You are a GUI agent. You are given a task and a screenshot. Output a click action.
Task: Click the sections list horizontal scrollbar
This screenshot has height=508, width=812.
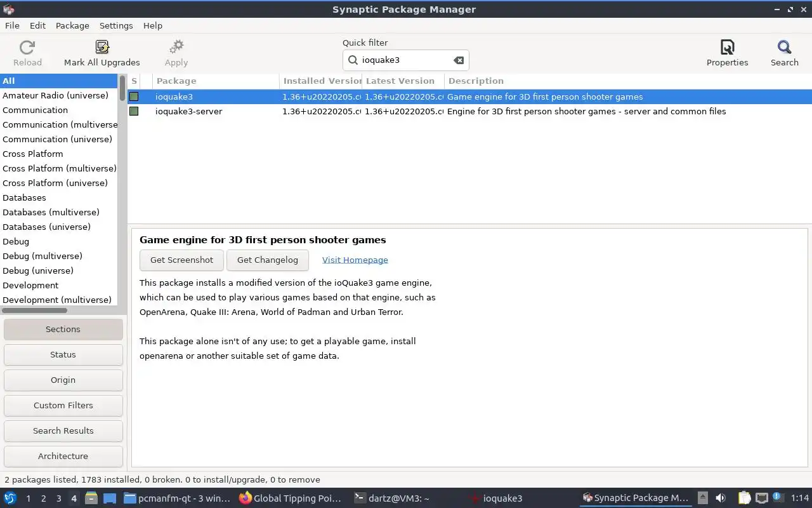tap(34, 311)
